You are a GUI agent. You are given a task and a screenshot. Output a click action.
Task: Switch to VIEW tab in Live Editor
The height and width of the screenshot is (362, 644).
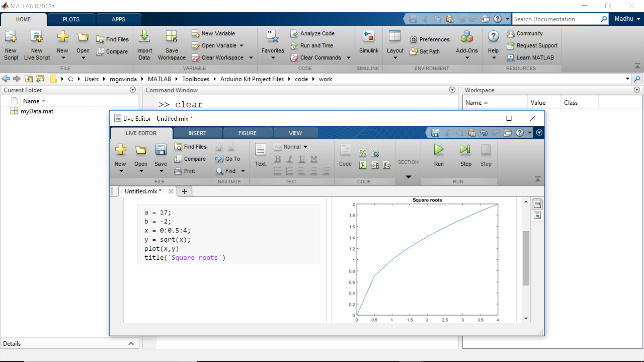(295, 133)
